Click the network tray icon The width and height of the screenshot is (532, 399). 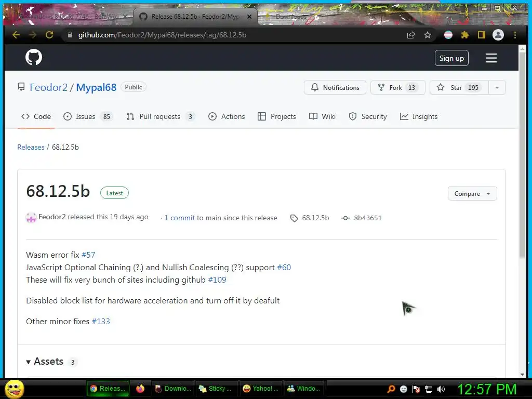pos(429,389)
